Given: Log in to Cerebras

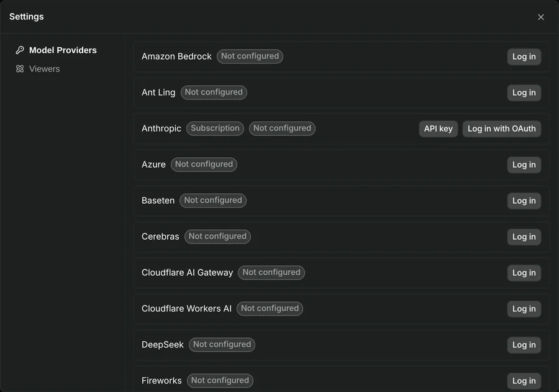Looking at the screenshot, I should (x=524, y=237).
